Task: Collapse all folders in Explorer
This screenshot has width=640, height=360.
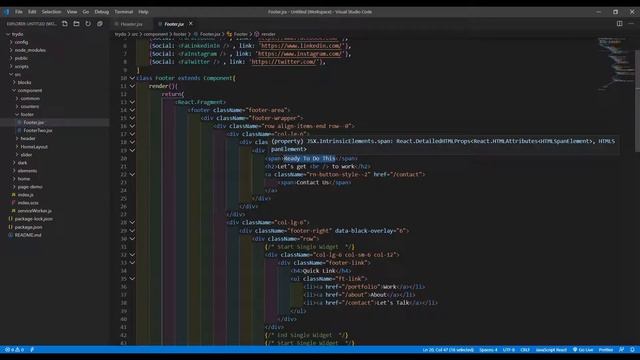Action: (100, 24)
